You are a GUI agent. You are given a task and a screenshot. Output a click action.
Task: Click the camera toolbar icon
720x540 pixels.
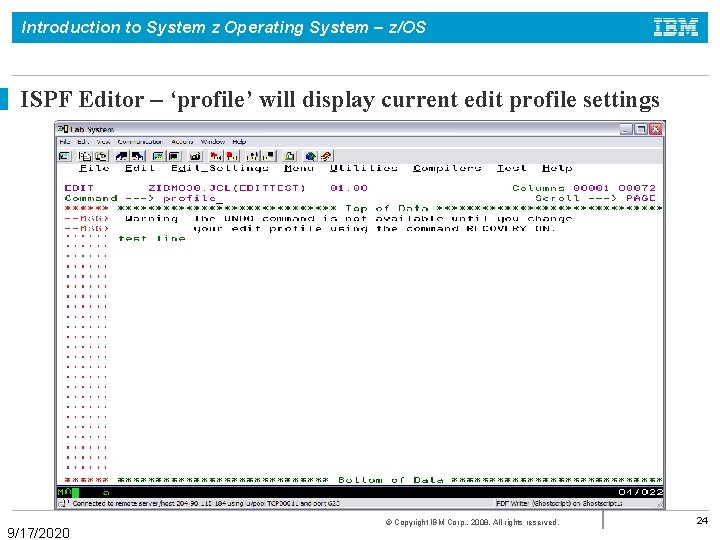click(195, 156)
